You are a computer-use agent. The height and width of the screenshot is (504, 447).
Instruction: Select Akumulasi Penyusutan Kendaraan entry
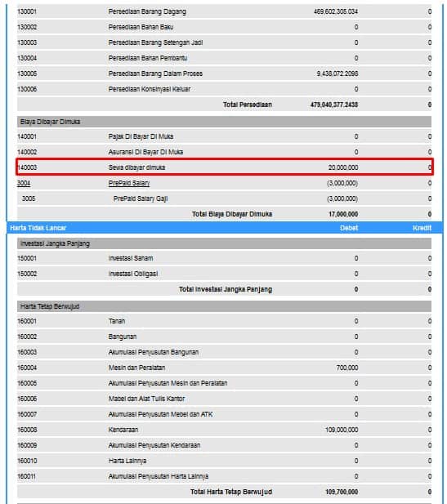[154, 445]
